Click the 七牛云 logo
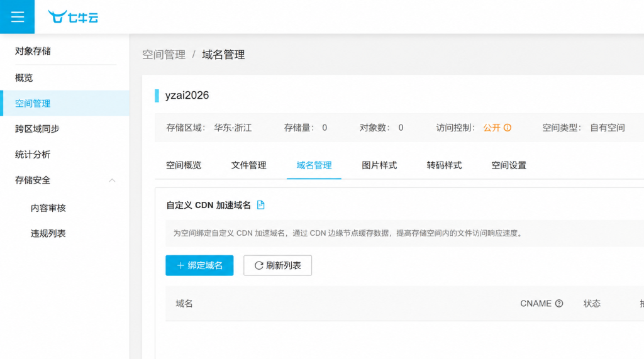644x359 pixels. tap(73, 17)
